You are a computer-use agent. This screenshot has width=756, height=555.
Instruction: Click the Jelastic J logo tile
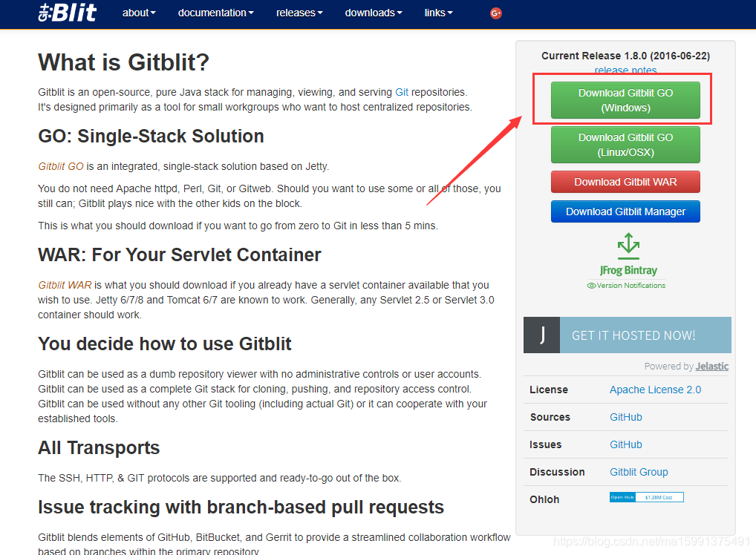pos(542,335)
